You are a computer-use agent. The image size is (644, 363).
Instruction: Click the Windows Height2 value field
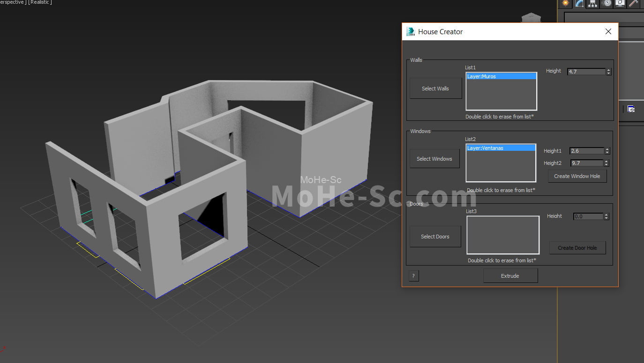586,163
